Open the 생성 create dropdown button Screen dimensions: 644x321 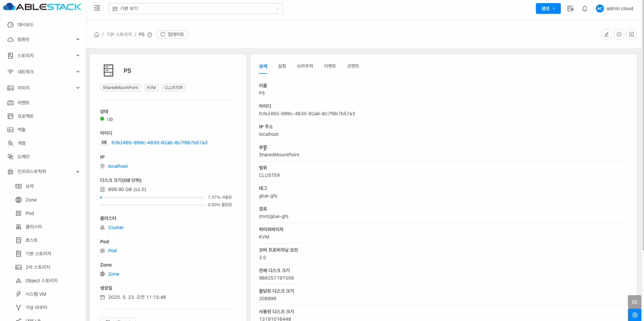click(x=548, y=9)
